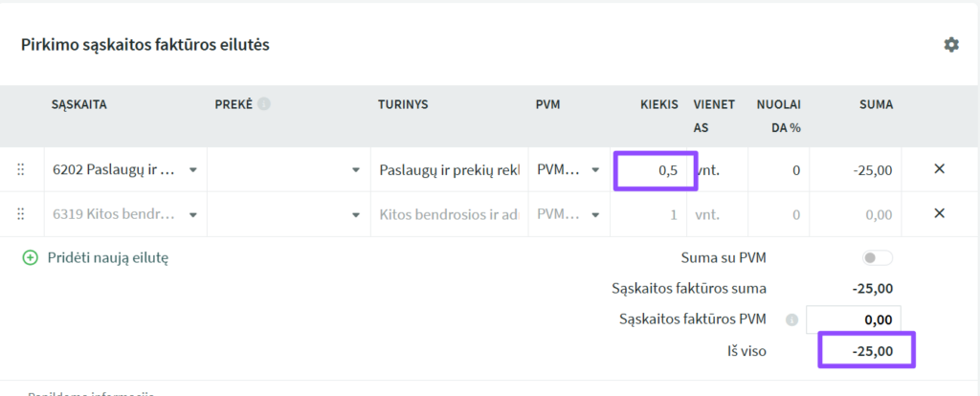Image resolution: width=980 pixels, height=396 pixels.
Task: Delete the 6202 Paslaugų line
Action: tap(938, 168)
